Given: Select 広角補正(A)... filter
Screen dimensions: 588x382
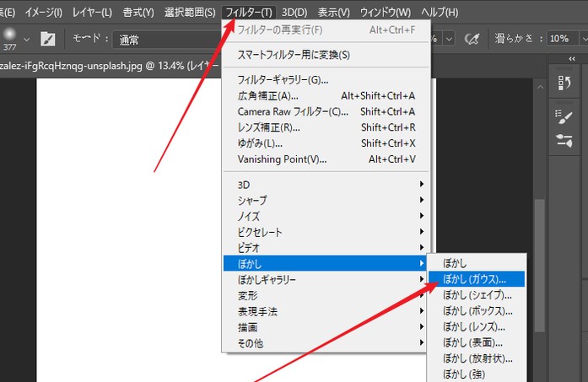Looking at the screenshot, I should coord(326,96).
